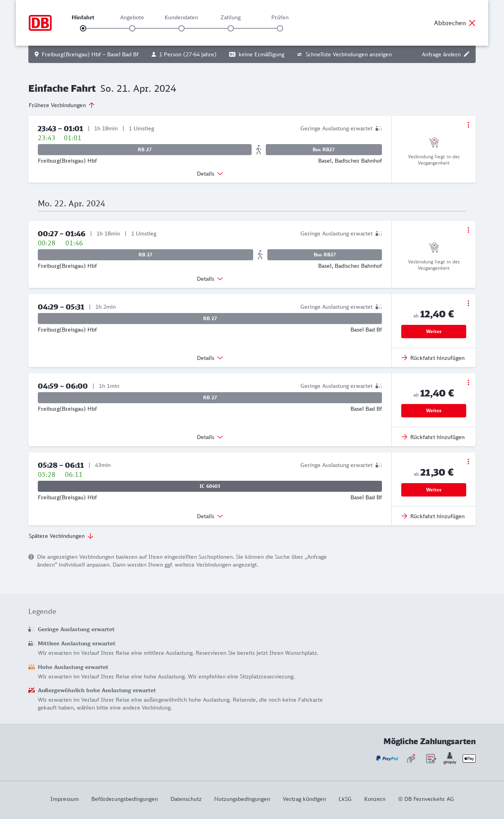
Task: Open three-dot menu for 05:28 IC connection
Action: [468, 461]
